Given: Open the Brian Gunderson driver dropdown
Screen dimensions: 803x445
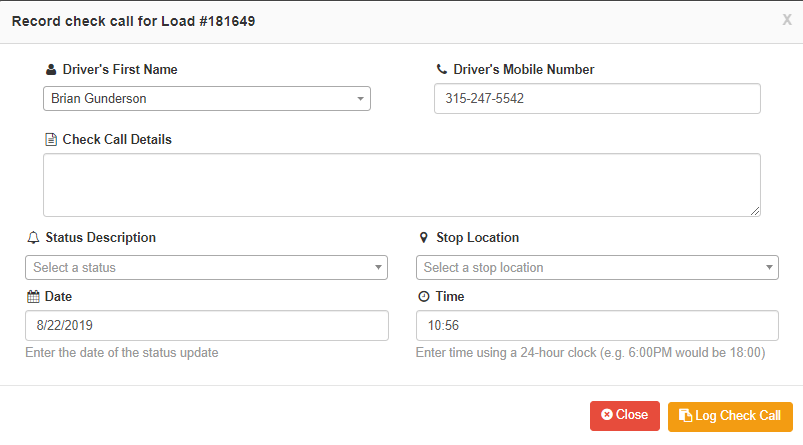Looking at the screenshot, I should point(200,99).
